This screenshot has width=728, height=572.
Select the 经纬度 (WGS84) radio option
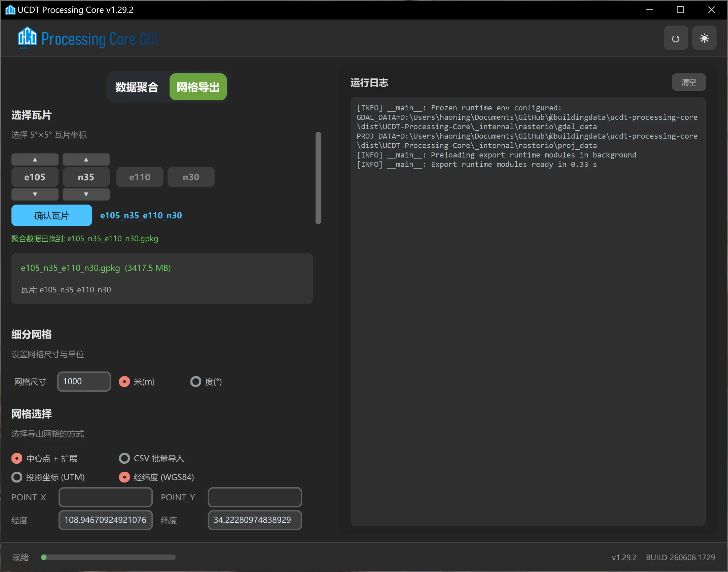[124, 477]
